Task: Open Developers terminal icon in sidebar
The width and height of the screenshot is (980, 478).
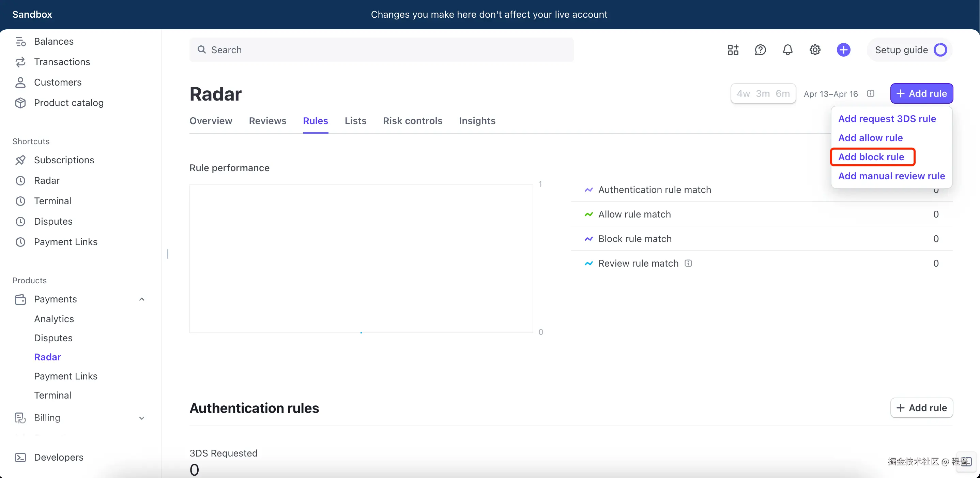Action: [20, 457]
